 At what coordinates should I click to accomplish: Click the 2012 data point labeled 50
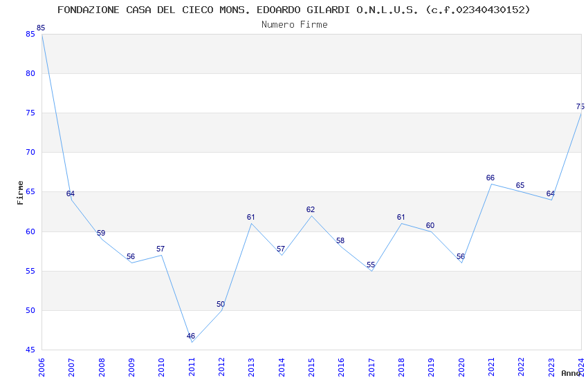coord(221,310)
